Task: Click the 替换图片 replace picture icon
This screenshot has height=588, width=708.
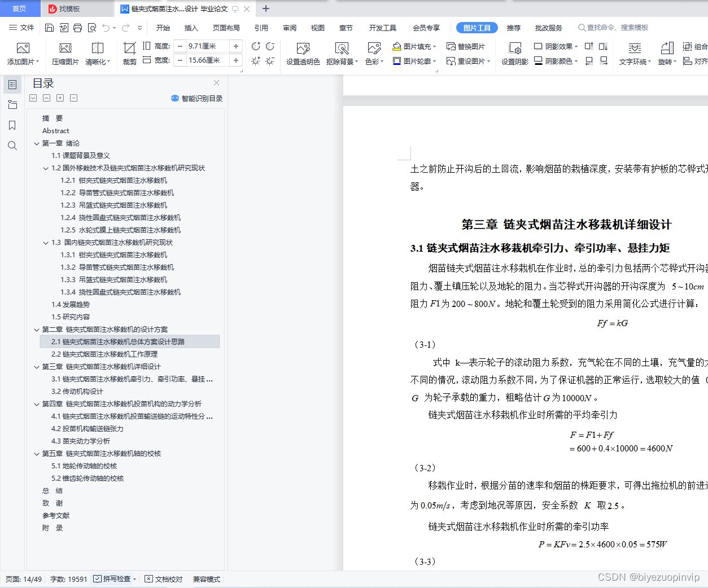Action: [x=466, y=47]
